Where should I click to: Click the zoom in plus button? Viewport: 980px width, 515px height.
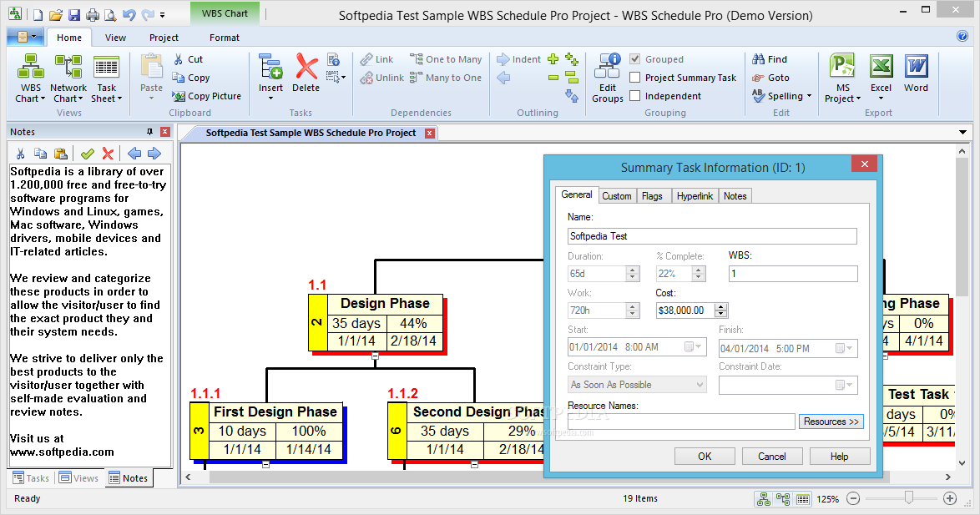pyautogui.click(x=950, y=498)
